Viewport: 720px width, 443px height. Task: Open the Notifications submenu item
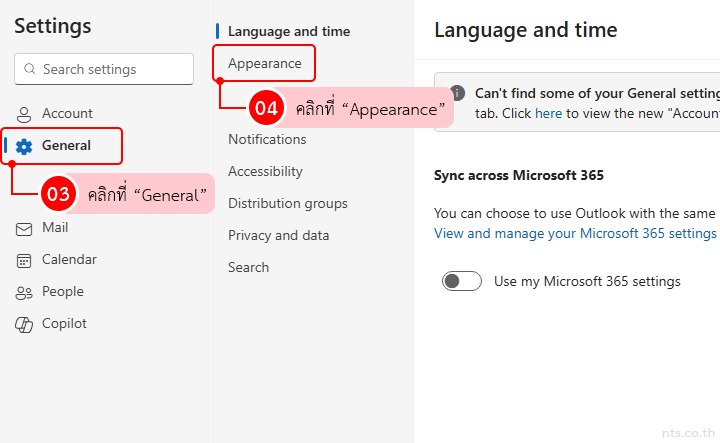click(x=267, y=140)
